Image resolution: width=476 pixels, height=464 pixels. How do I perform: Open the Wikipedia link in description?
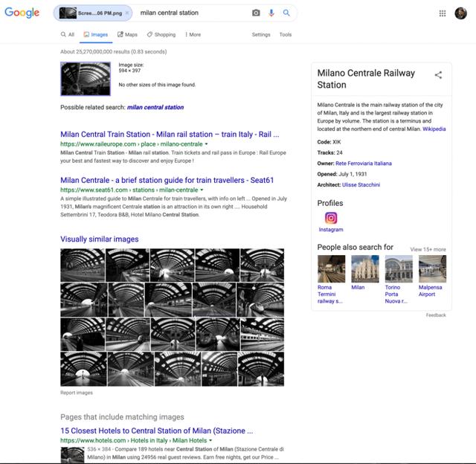pos(434,129)
